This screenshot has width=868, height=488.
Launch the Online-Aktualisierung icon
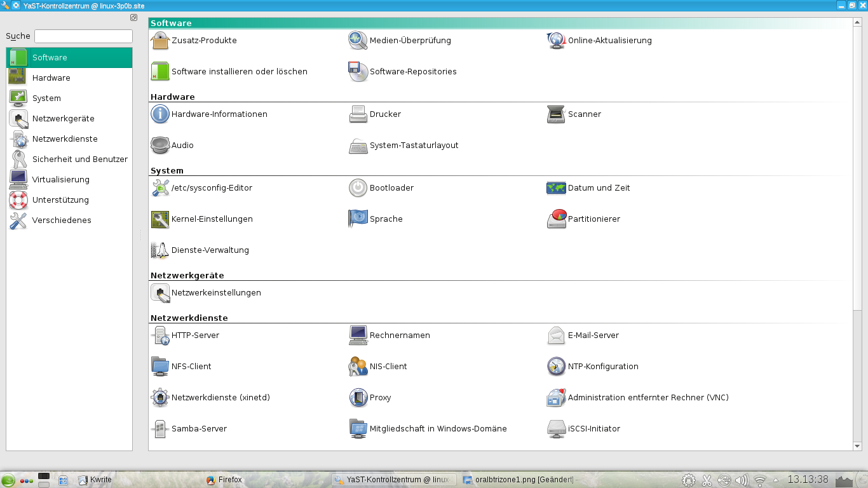(x=556, y=41)
